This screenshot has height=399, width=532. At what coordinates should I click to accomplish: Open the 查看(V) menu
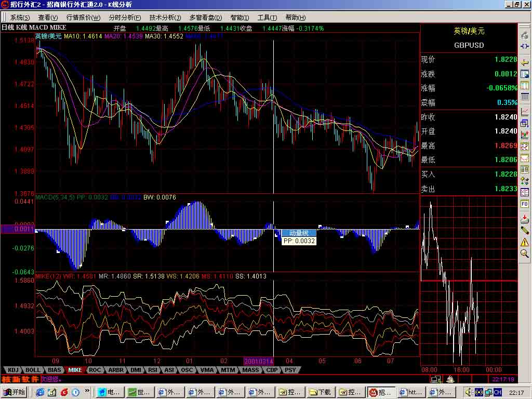(47, 17)
